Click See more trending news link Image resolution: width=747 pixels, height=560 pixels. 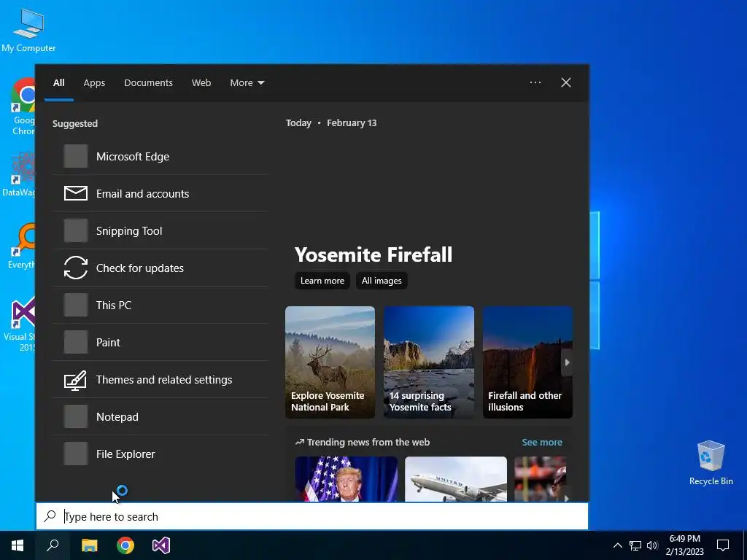point(542,442)
